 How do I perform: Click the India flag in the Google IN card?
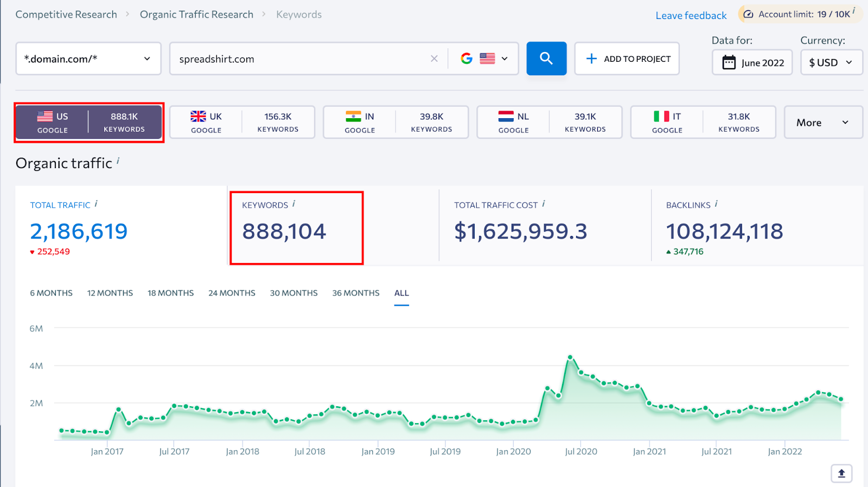[353, 116]
